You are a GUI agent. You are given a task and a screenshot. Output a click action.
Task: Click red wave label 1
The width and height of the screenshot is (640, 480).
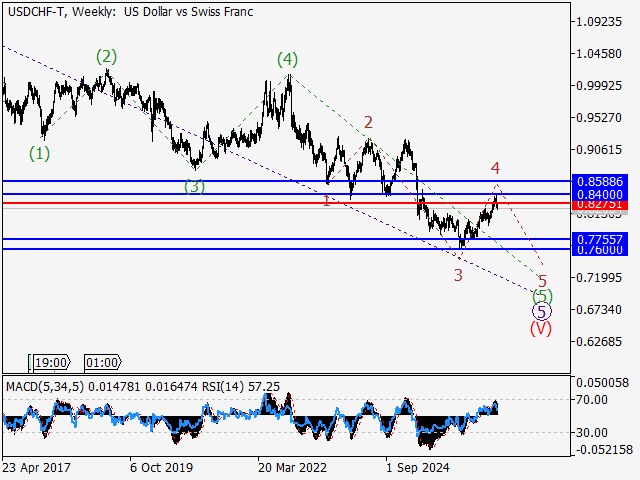click(326, 200)
